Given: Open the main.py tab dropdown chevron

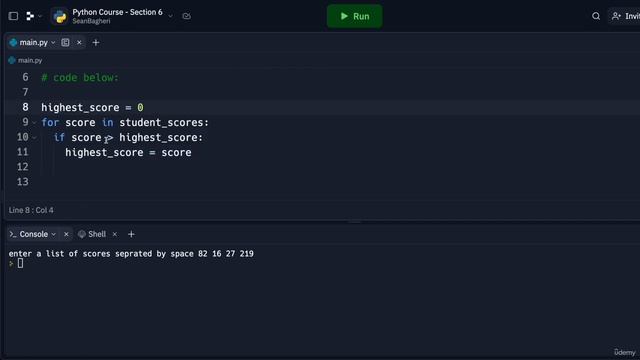Looking at the screenshot, I should click(53, 42).
